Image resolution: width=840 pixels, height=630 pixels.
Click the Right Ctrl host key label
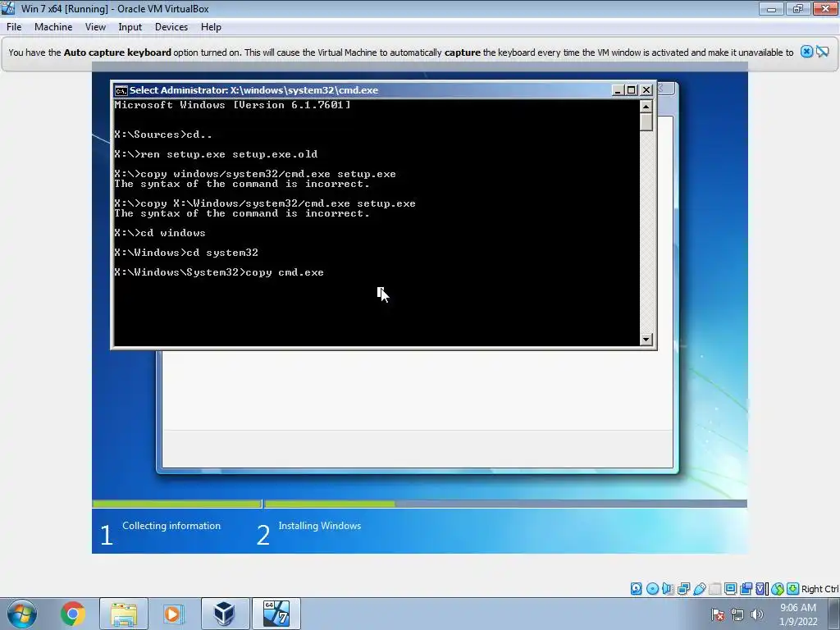tap(819, 589)
